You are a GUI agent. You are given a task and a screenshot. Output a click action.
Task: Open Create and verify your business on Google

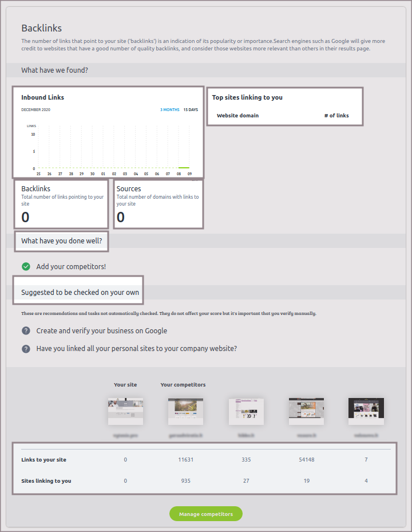pos(101,331)
